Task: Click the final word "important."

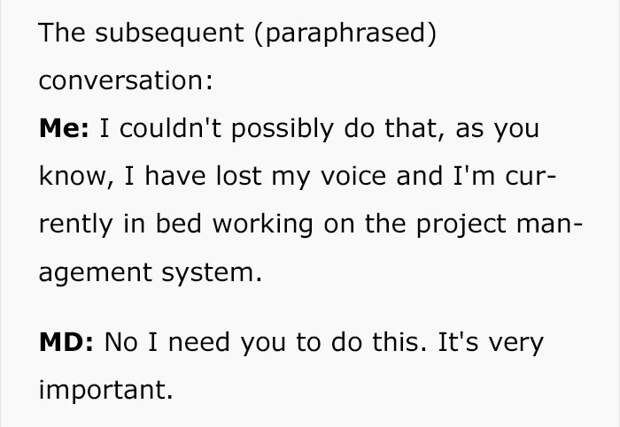Action: point(106,390)
